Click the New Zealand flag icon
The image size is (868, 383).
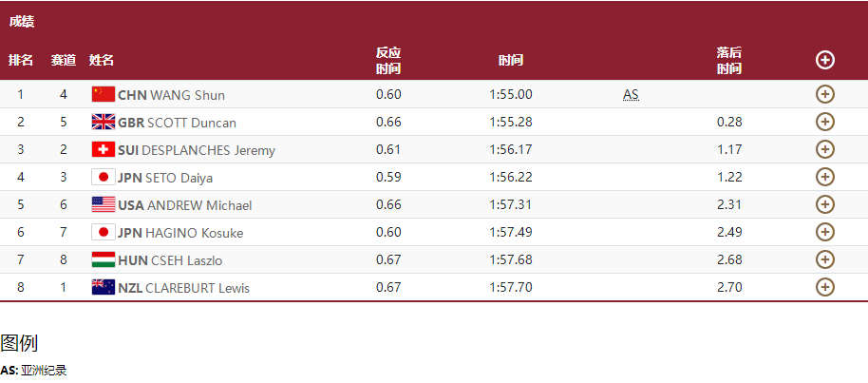pos(104,287)
